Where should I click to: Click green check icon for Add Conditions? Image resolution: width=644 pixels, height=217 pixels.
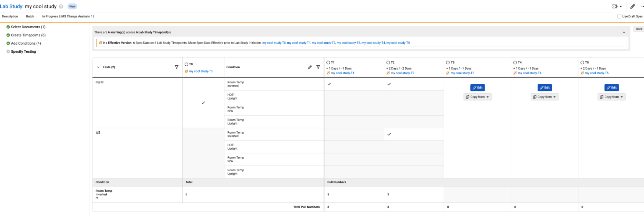click(x=8, y=43)
